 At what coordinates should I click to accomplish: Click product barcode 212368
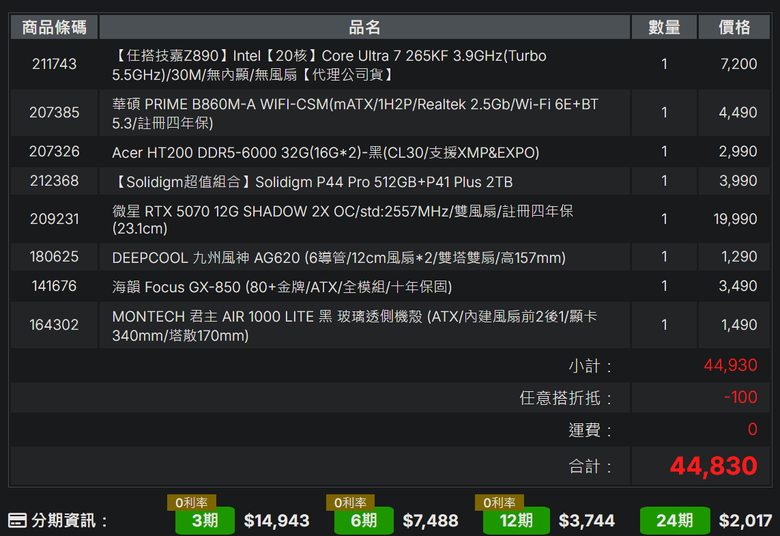[54, 181]
